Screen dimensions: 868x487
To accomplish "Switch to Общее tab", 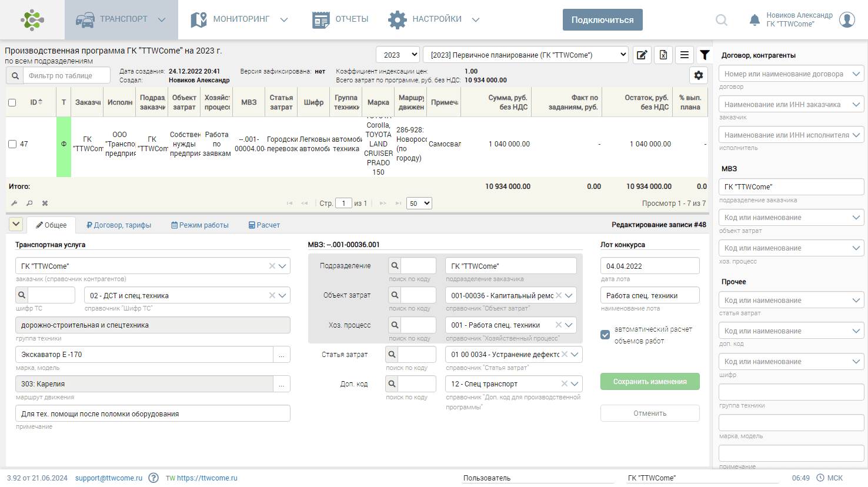I will pyautogui.click(x=51, y=225).
